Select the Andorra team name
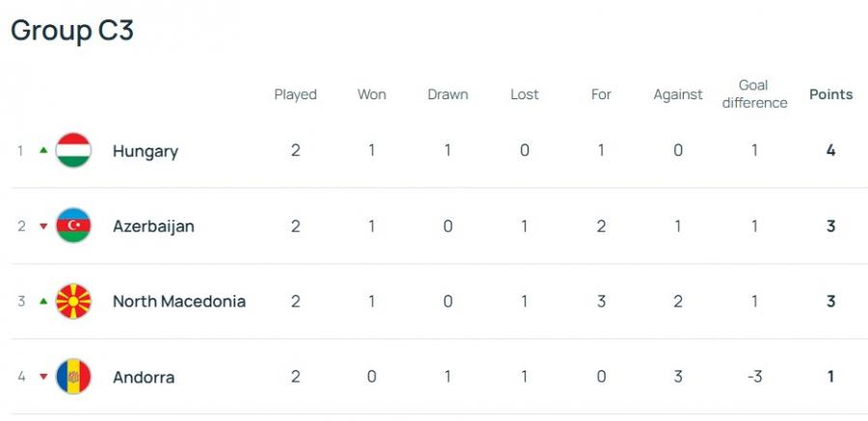The width and height of the screenshot is (868, 421). pyautogui.click(x=143, y=377)
